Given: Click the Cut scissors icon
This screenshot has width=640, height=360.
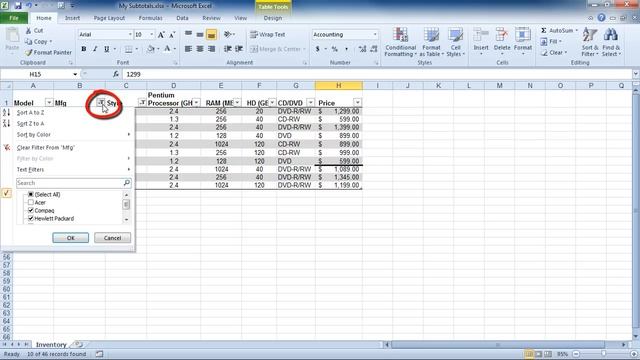Looking at the screenshot, I should 28,31.
